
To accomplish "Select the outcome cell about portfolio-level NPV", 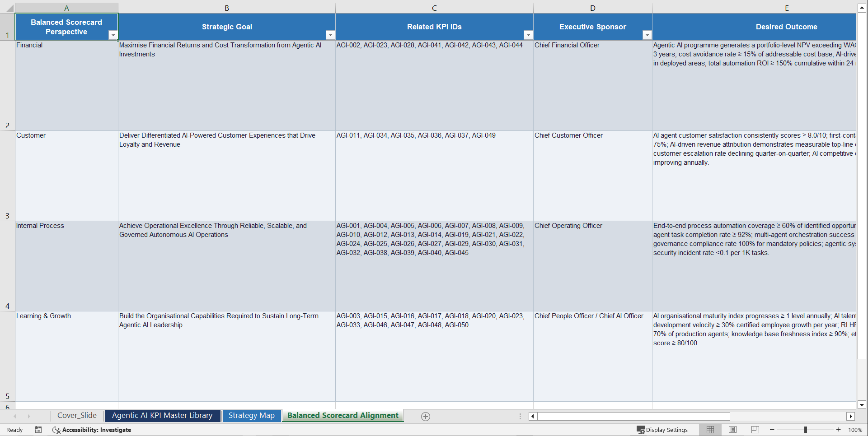I will pos(754,86).
